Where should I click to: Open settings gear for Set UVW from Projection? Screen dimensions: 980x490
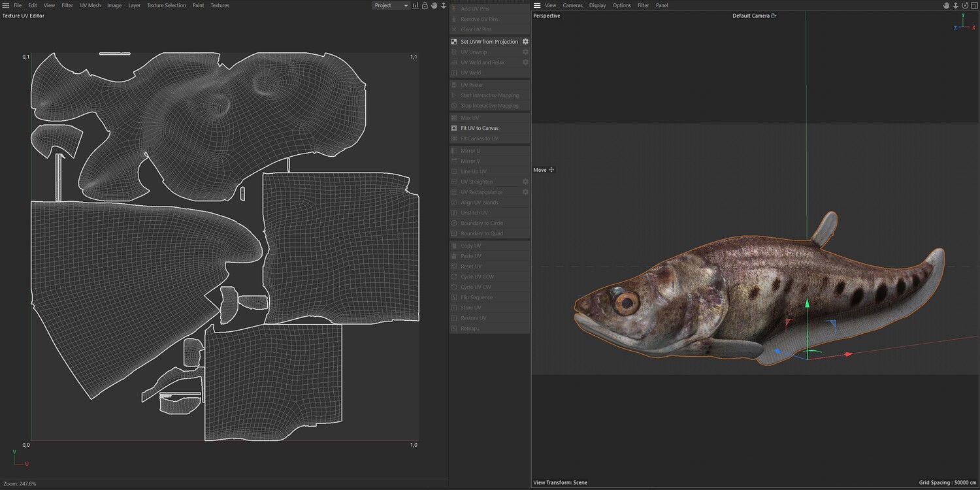525,42
